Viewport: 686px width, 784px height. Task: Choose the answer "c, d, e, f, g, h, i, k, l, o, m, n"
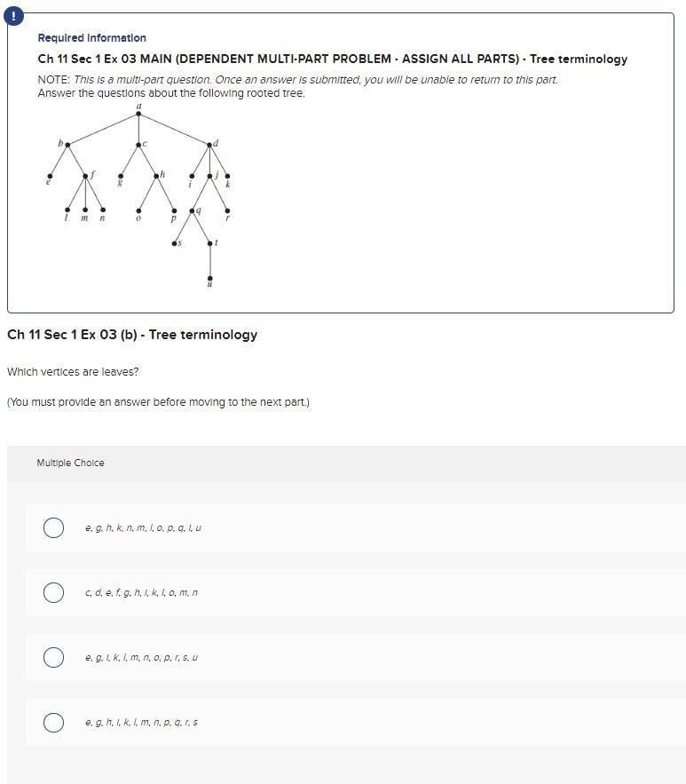tap(53, 592)
